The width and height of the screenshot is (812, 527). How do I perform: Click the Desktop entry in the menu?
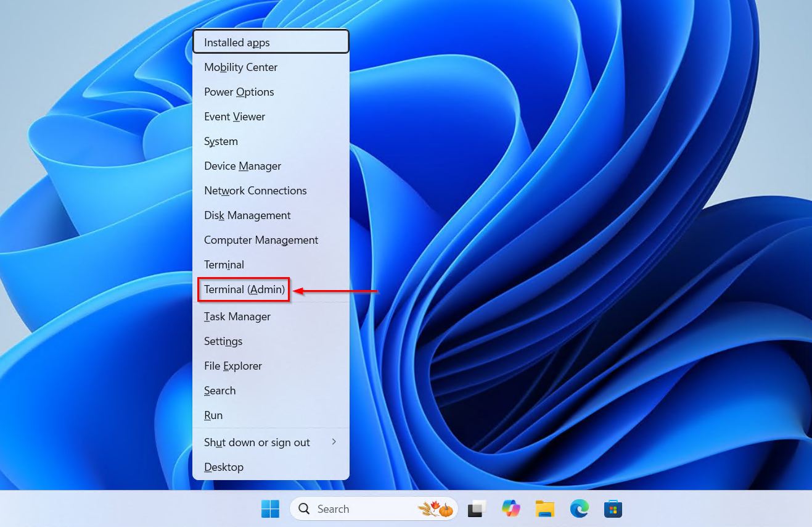click(224, 467)
